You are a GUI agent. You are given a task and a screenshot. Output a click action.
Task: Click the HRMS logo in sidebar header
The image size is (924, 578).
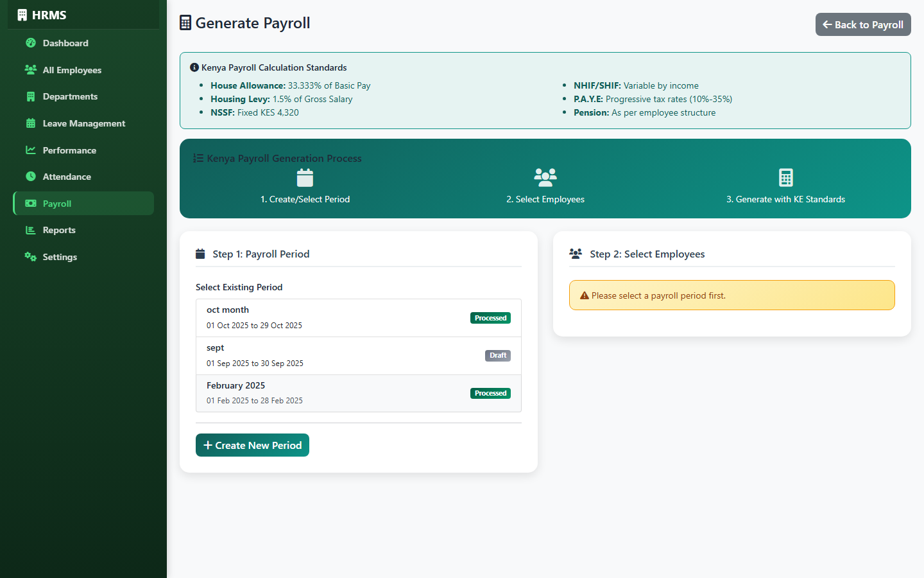(42, 15)
